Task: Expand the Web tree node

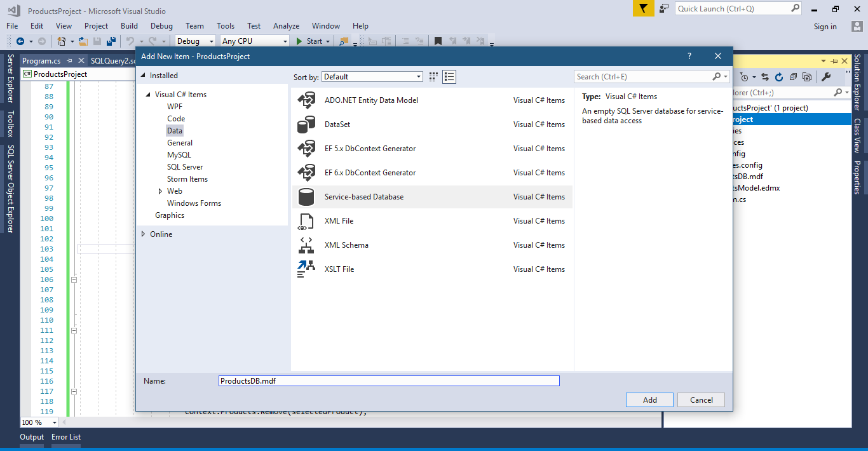Action: point(161,191)
